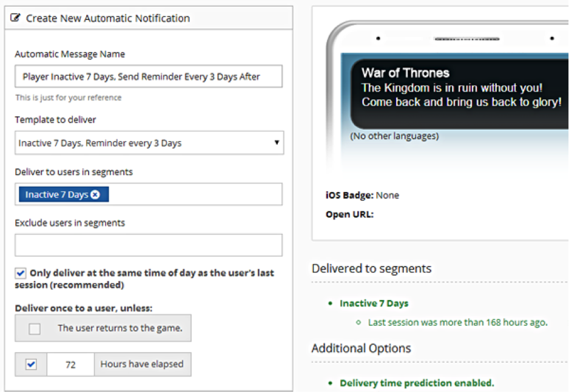Click the Additional Options heading
Image resolution: width=569 pixels, height=392 pixels.
tap(361, 348)
